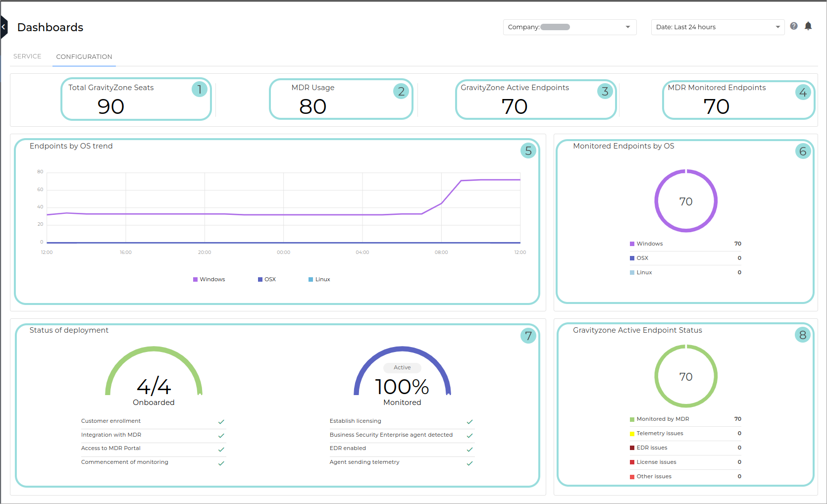This screenshot has height=504, width=827.
Task: Click the MDR Usage value card
Action: (x=341, y=99)
